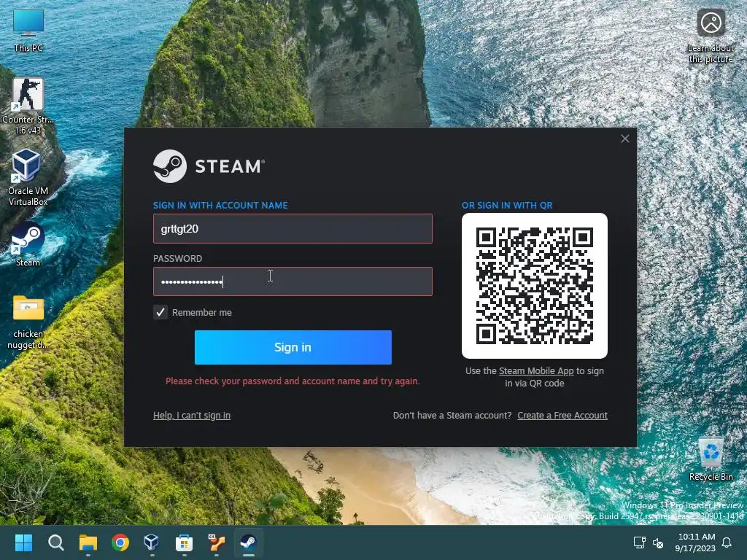Select the Recycle Bin desktop icon
Image resolution: width=747 pixels, height=560 pixels.
tap(711, 459)
